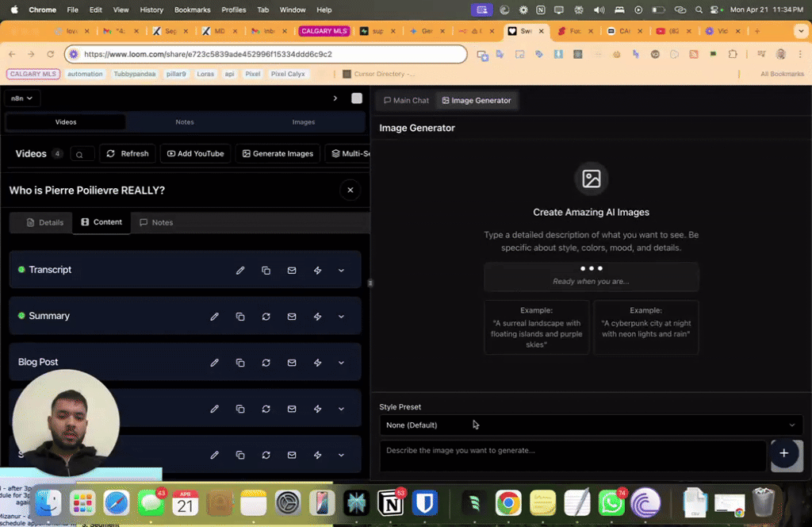Open Notion from the dock
This screenshot has height=527, width=812.
391,503
